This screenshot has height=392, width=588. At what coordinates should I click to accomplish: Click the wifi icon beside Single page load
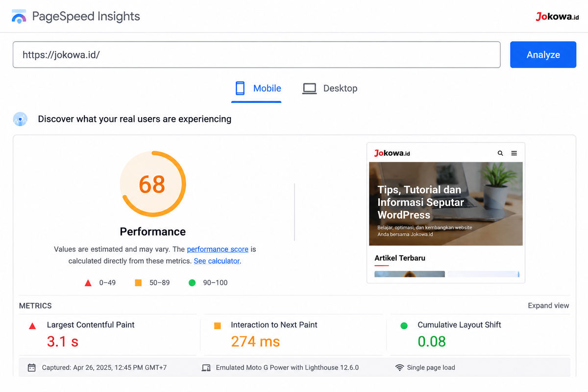click(x=400, y=367)
